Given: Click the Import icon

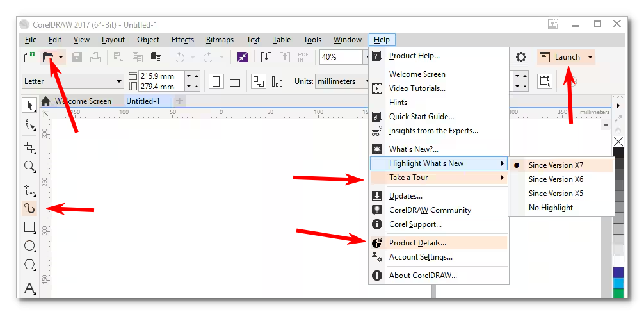Looking at the screenshot, I should 266,57.
